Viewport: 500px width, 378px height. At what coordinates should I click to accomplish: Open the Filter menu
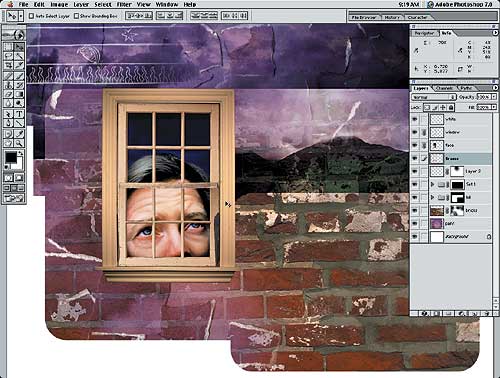point(124,5)
